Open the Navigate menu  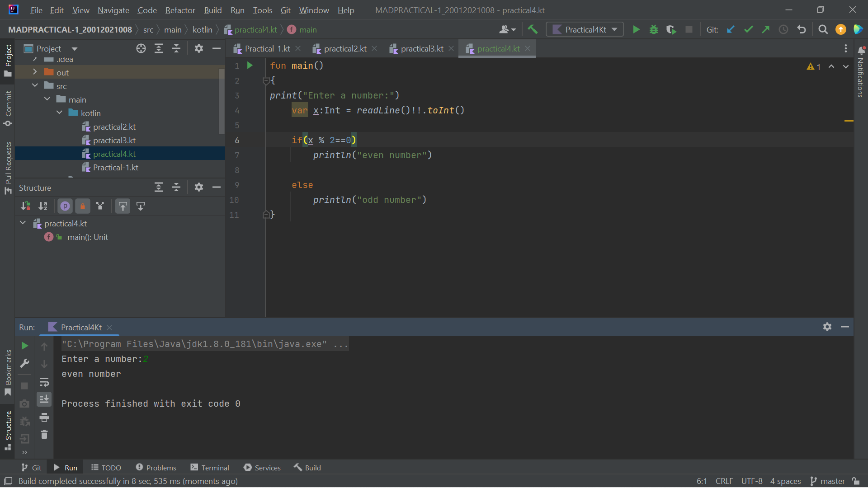(x=113, y=10)
